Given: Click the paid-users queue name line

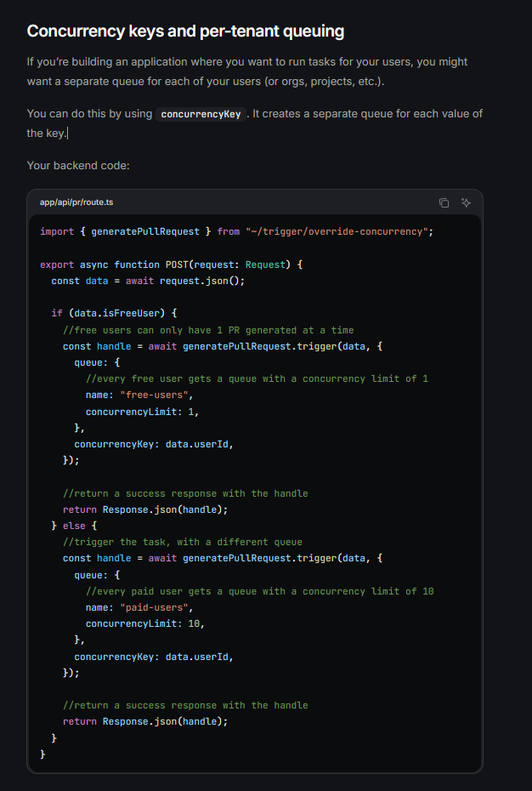Looking at the screenshot, I should [139, 607].
